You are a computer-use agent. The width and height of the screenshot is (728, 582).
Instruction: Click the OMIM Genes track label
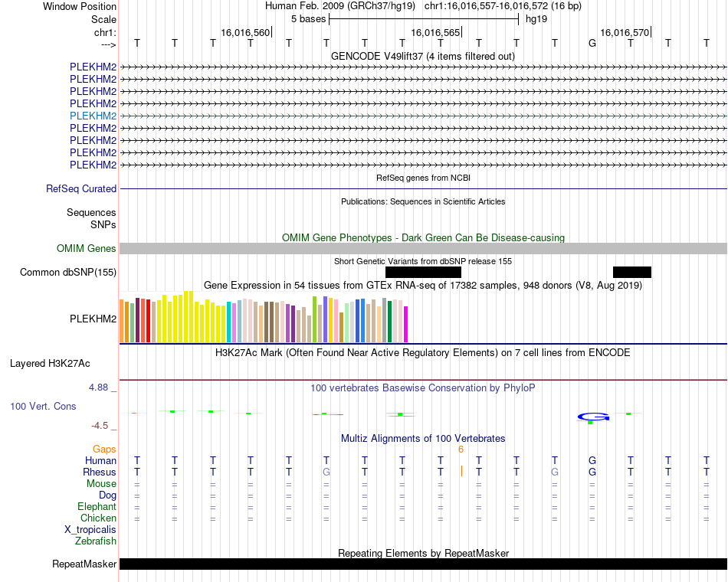pos(86,248)
